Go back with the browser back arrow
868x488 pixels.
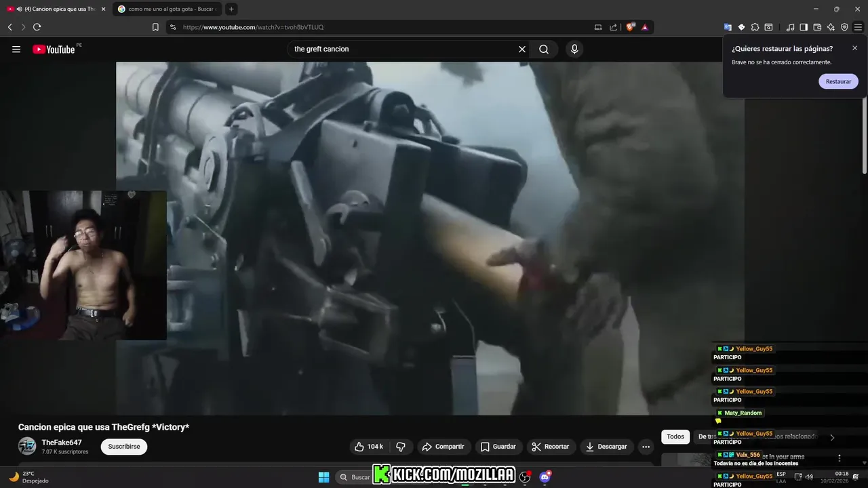[10, 27]
